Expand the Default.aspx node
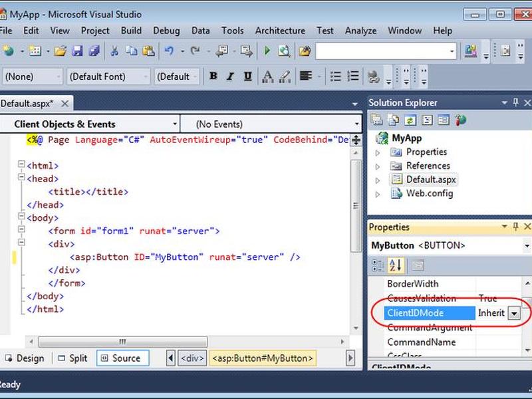Image resolution: width=532 pixels, height=399 pixels. (378, 180)
